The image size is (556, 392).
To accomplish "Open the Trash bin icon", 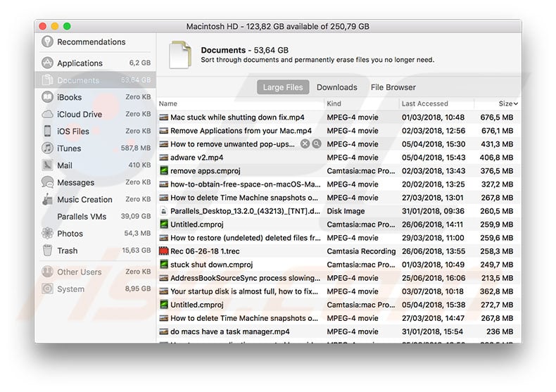I will click(47, 251).
